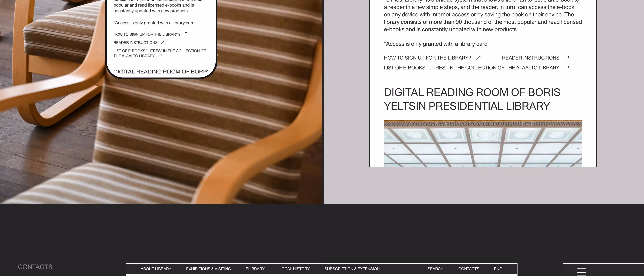
Task: Click arrow icon after 'The A. Aalto Library' in phone mockup
Action: (160, 56)
